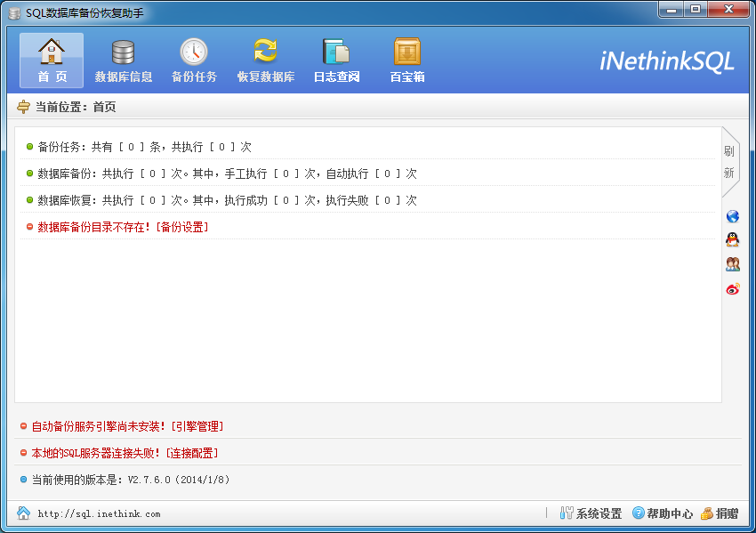
Task: Open 数据库信息 database info page
Action: click(124, 61)
